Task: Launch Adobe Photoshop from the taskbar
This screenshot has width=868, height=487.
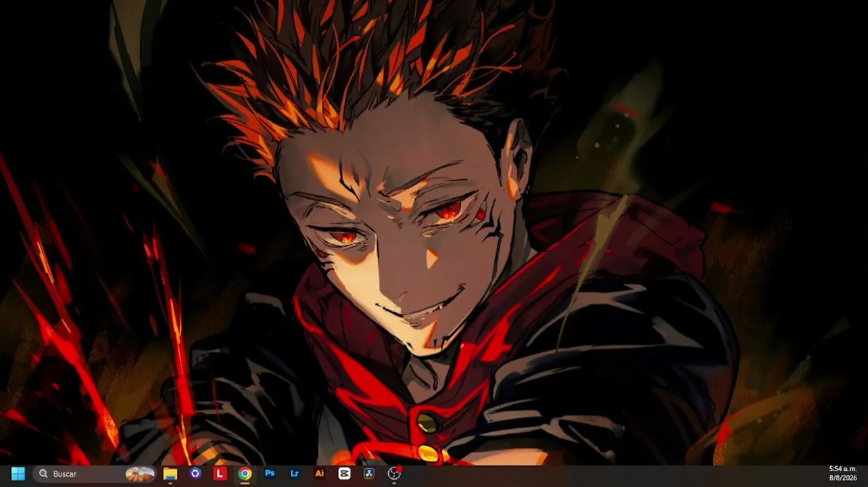Action: point(270,473)
